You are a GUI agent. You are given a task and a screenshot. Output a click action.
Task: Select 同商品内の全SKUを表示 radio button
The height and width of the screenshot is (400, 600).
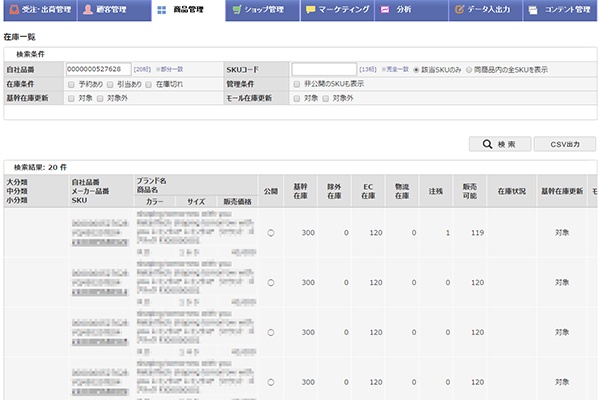[469, 69]
